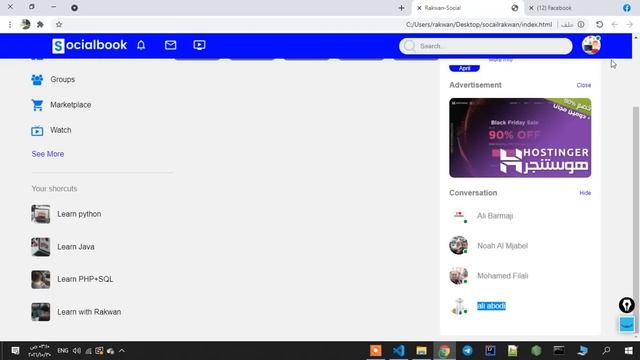Click Ali Barmaji's avatar

pos(459,216)
